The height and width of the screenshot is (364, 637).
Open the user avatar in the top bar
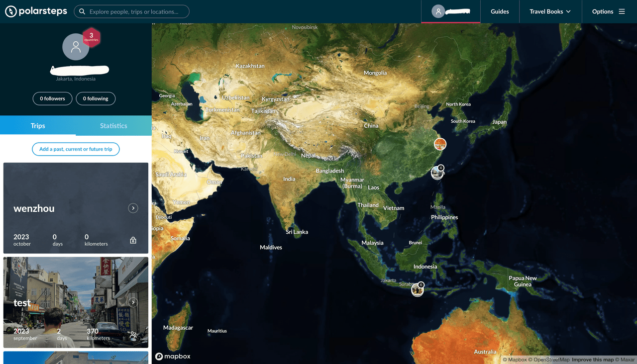[438, 11]
